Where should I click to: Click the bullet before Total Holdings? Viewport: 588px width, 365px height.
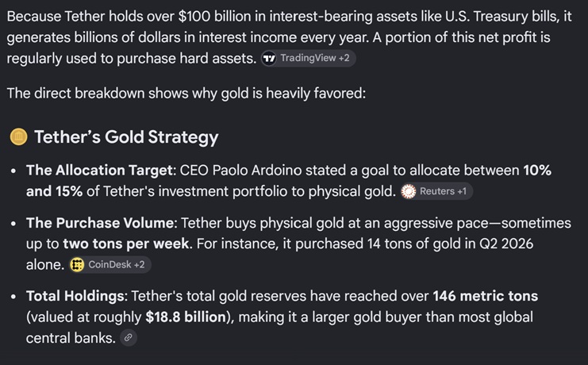point(13,297)
